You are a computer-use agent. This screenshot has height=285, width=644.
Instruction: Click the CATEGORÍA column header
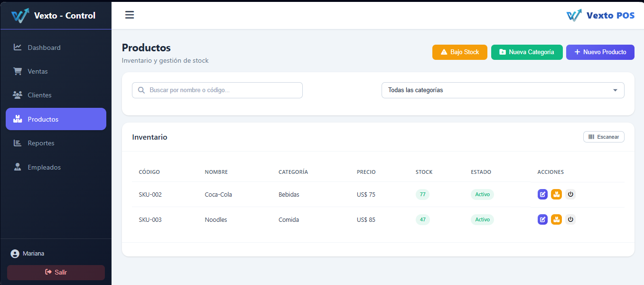pyautogui.click(x=293, y=172)
